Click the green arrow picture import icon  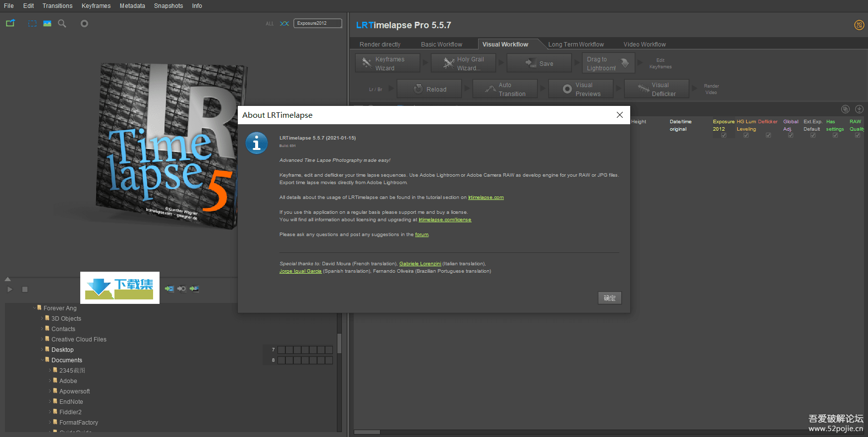pyautogui.click(x=194, y=289)
